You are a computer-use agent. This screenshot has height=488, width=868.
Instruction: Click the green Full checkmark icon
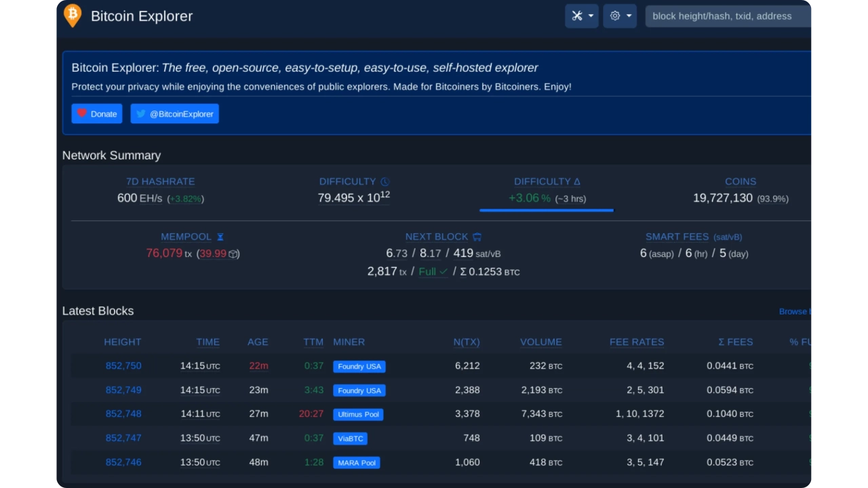click(443, 272)
